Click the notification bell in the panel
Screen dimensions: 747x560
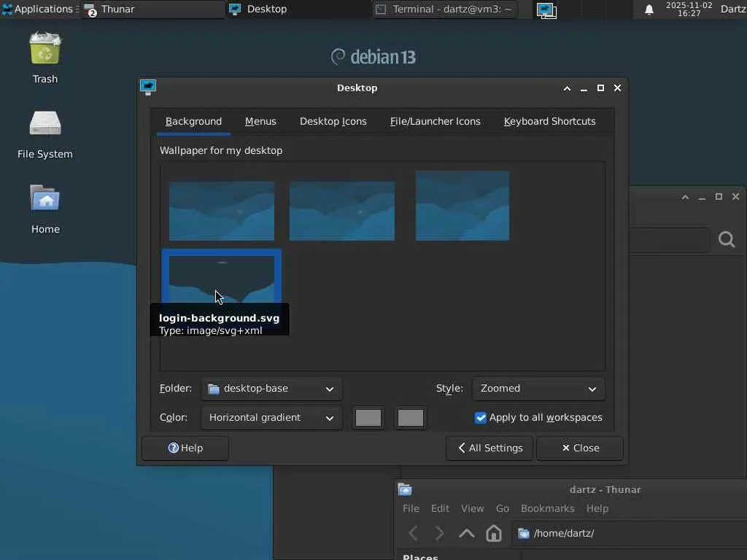pyautogui.click(x=649, y=9)
